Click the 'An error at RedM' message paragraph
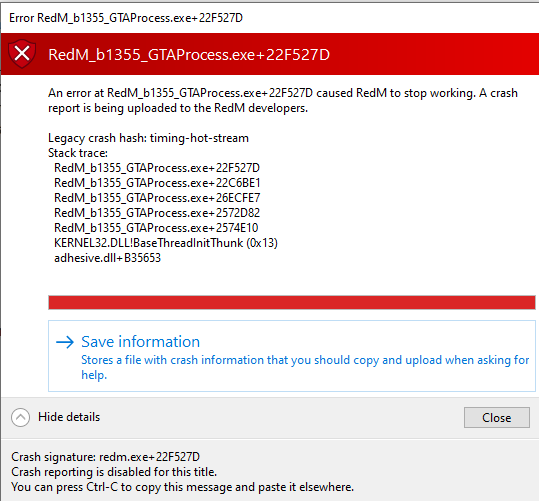The width and height of the screenshot is (539, 501). 283,100
